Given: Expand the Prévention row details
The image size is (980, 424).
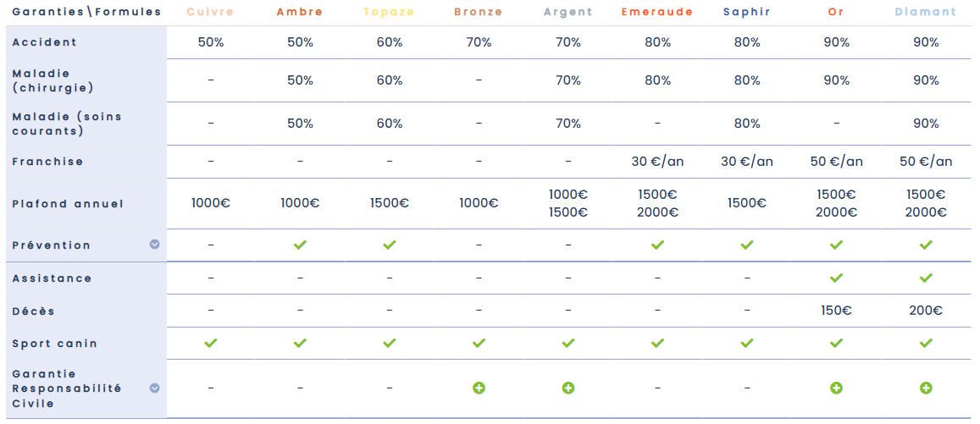Looking at the screenshot, I should (x=154, y=245).
